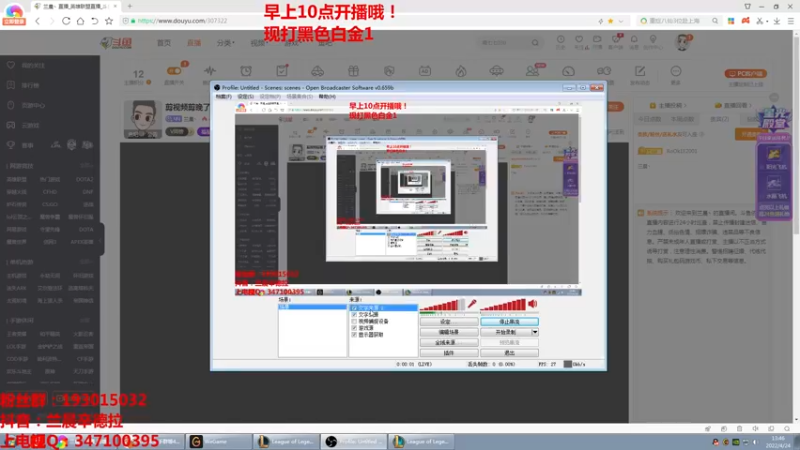Toggle the second OBS source checkbox
This screenshot has height=450, width=800.
tap(354, 315)
